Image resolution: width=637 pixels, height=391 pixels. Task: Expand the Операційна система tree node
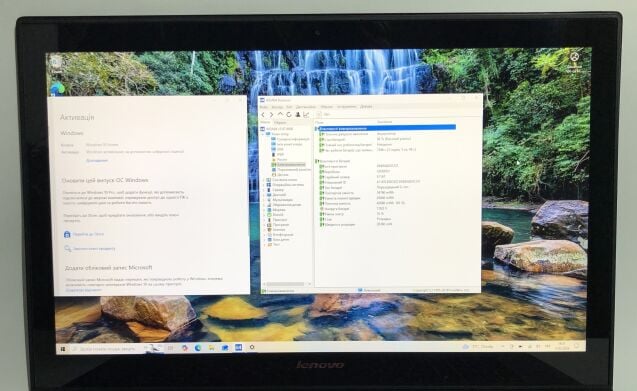263,185
